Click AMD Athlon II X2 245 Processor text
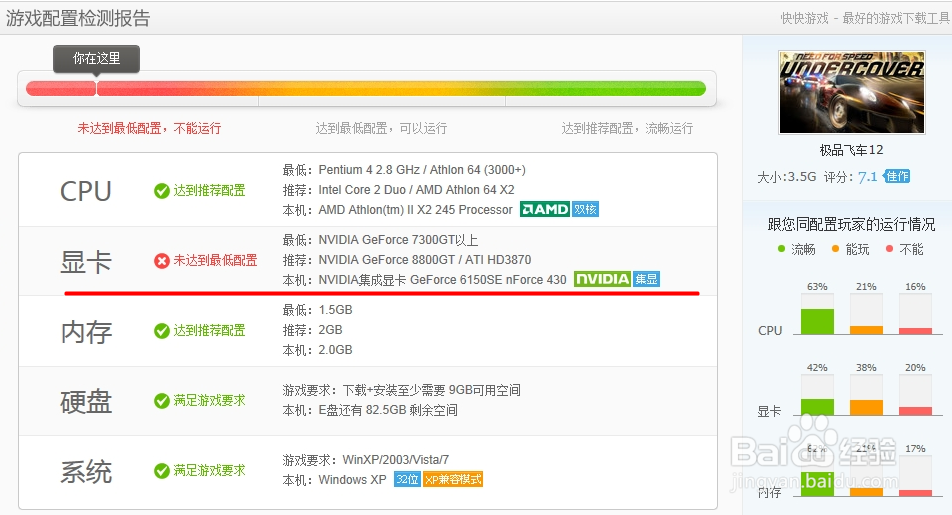The height and width of the screenshot is (515, 952). pyautogui.click(x=416, y=210)
